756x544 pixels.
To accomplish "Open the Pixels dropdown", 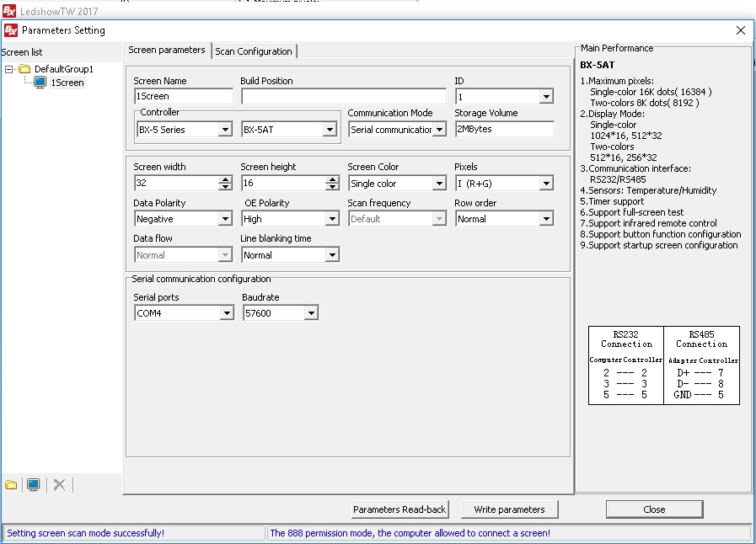I will (x=546, y=184).
